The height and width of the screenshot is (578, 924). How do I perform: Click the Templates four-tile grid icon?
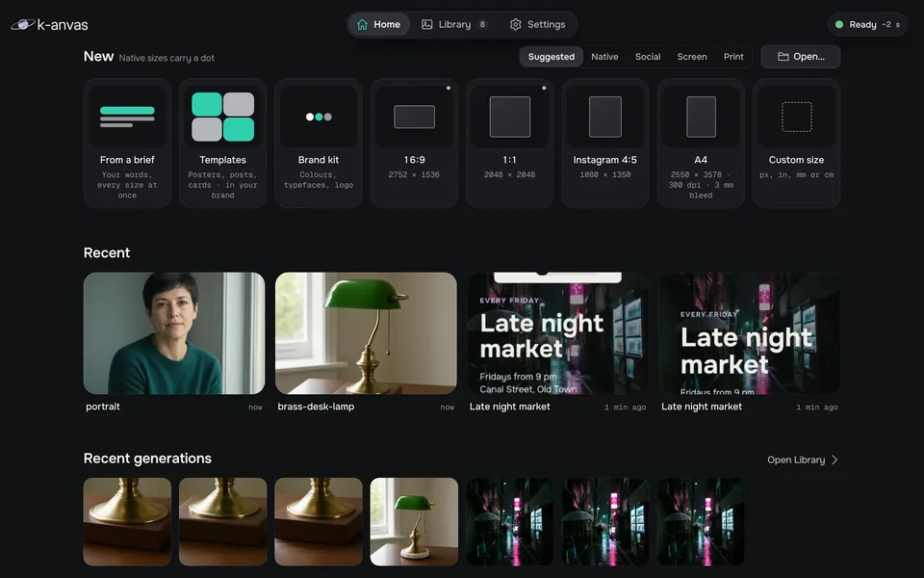[222, 117]
